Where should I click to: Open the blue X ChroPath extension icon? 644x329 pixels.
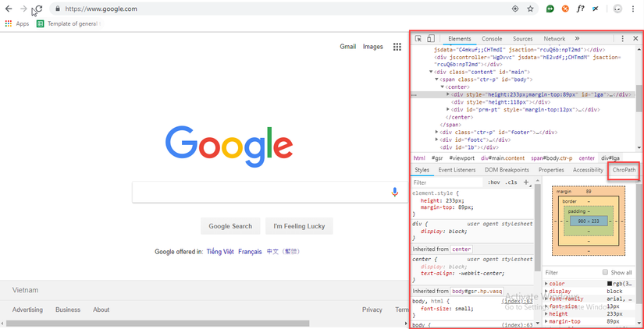point(595,9)
